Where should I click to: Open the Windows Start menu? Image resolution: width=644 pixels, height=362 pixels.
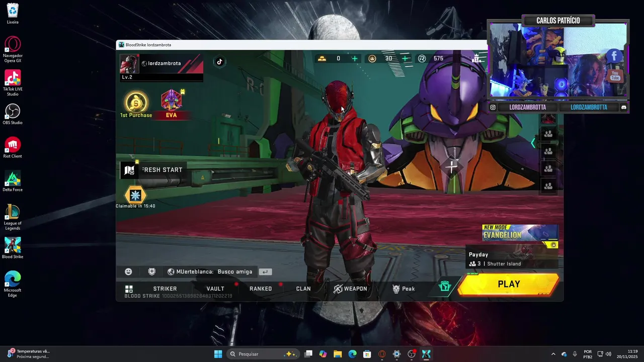(218, 354)
